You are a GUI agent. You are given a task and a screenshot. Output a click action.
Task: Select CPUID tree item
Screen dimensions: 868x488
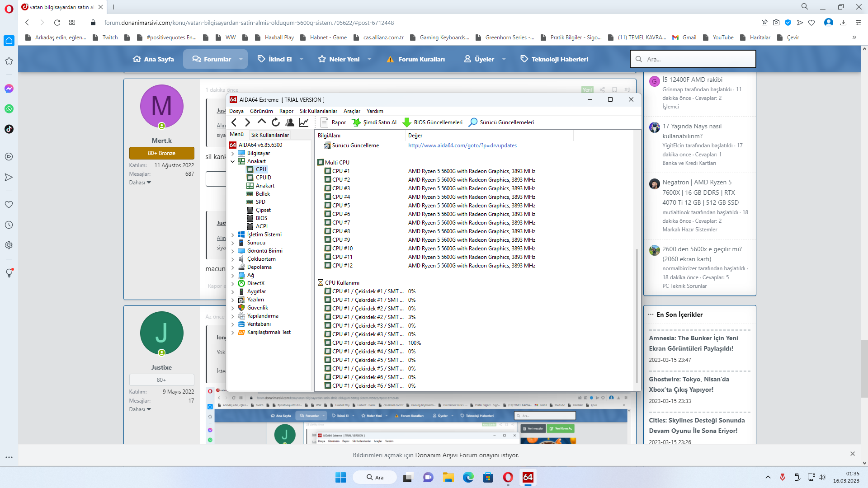pyautogui.click(x=263, y=178)
